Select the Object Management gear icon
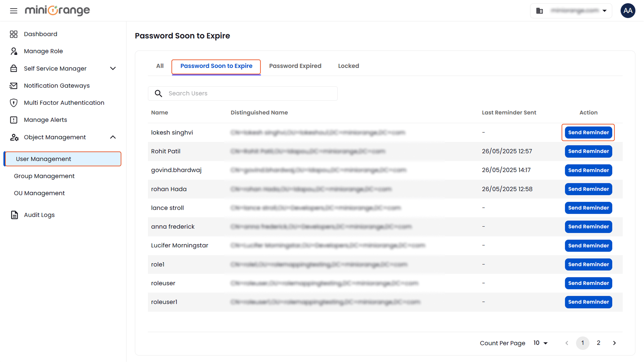 coord(13,137)
